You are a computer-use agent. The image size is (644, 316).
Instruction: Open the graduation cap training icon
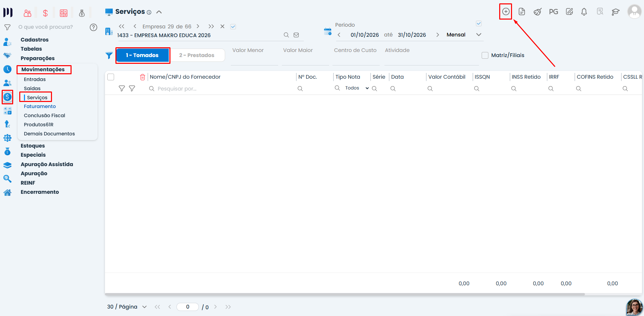point(616,12)
